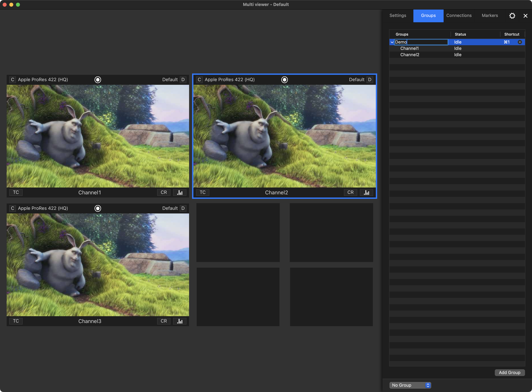The width and height of the screenshot is (532, 392).
Task: Click the Shortcut column header
Action: pyautogui.click(x=513, y=34)
